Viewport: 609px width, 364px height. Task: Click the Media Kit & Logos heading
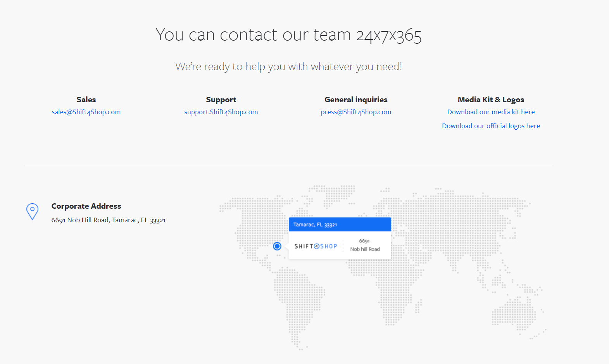491,100
